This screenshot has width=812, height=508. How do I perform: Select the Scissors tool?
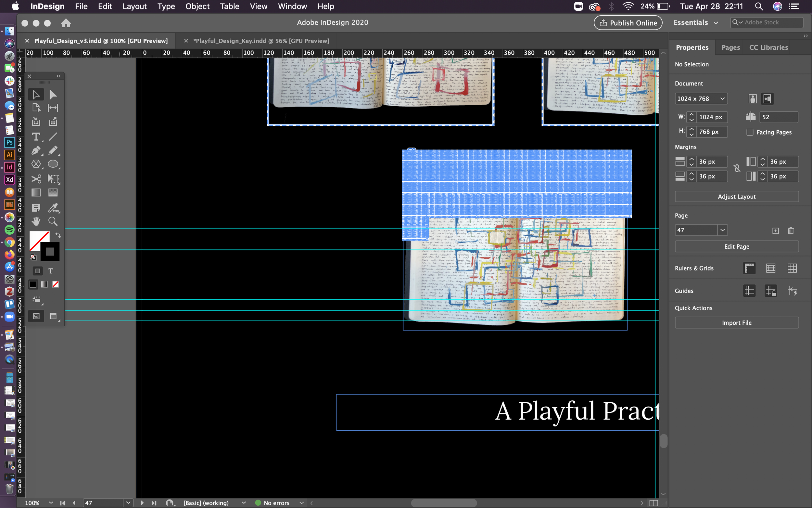pos(36,178)
